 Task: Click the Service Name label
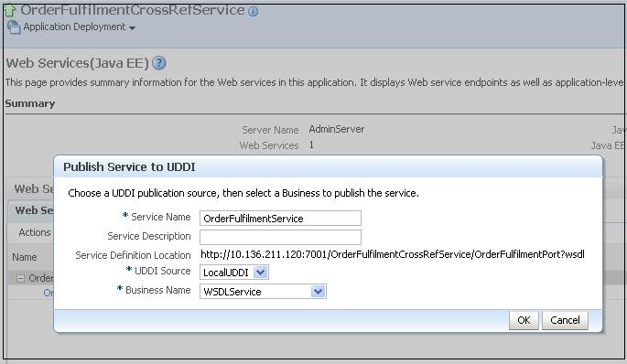point(161,217)
